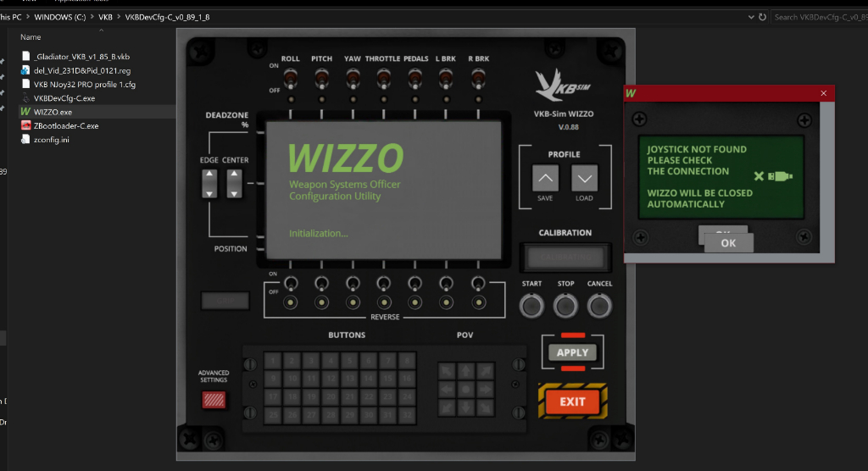Toggle the PITCH axis switch

[321, 79]
